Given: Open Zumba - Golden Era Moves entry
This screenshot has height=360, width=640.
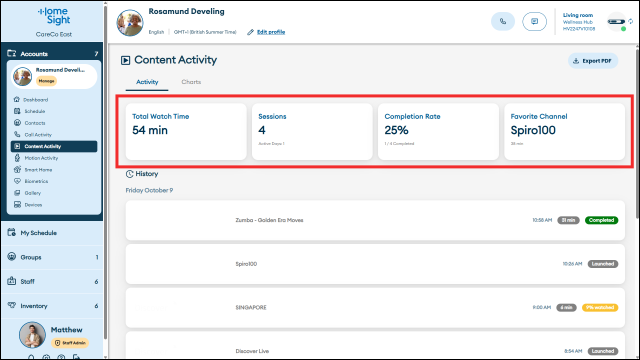Looking at the screenshot, I should pyautogui.click(x=375, y=220).
